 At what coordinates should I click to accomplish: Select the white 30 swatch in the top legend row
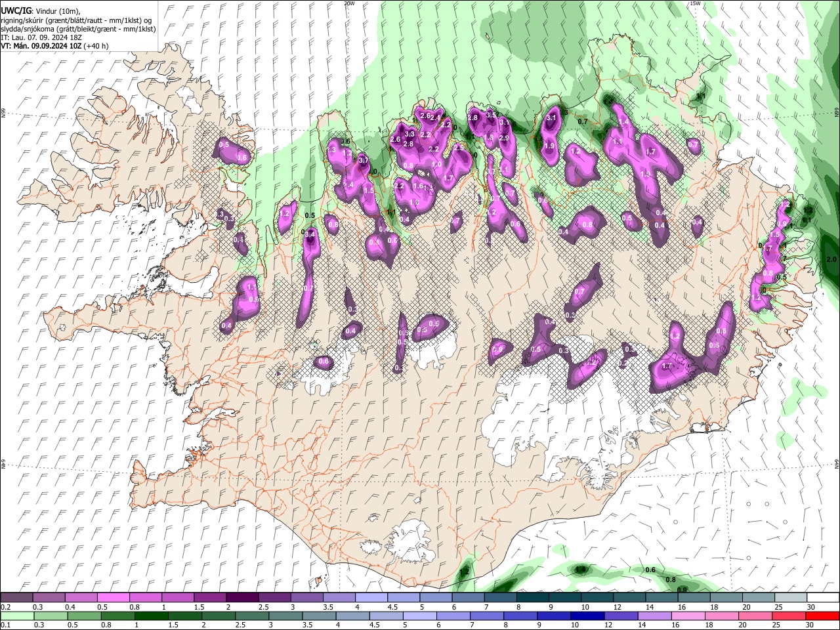(x=822, y=598)
